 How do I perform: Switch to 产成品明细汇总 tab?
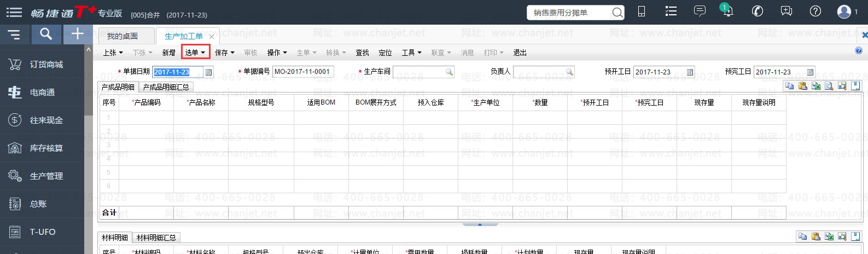coord(166,87)
